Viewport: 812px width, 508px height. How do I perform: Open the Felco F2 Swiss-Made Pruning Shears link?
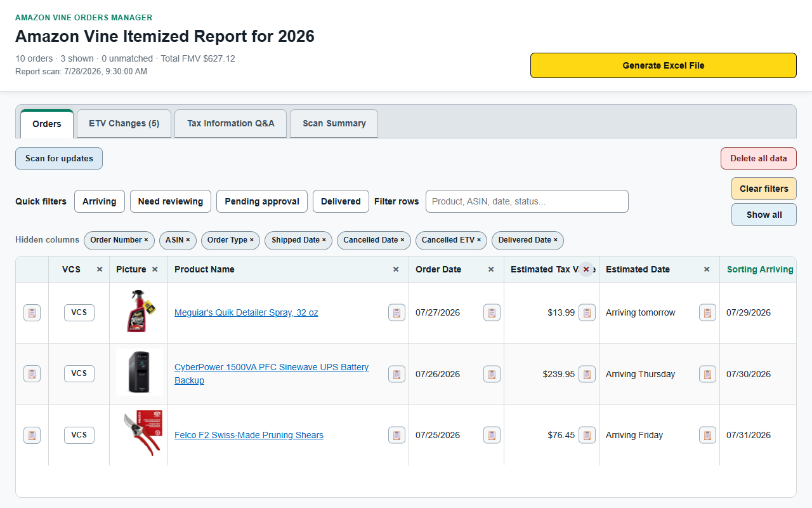click(x=249, y=435)
